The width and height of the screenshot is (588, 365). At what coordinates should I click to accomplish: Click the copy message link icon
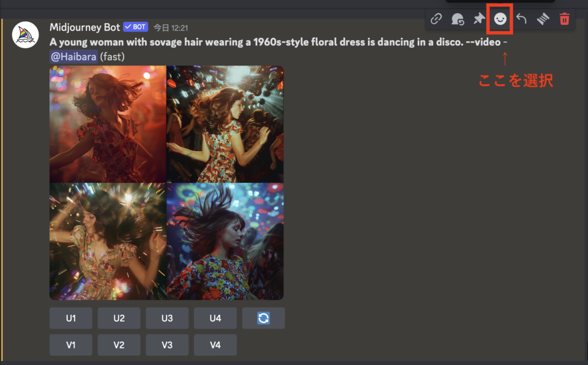click(x=436, y=19)
